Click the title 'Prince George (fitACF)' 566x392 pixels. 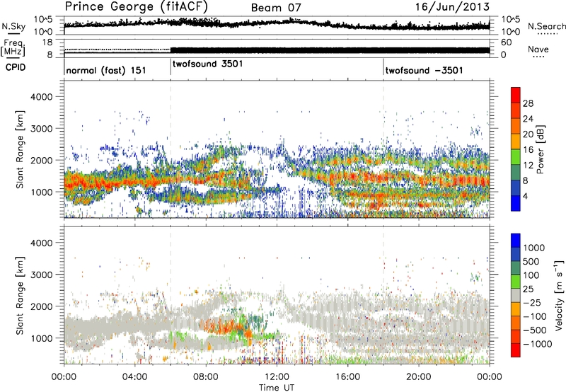pyautogui.click(x=136, y=6)
